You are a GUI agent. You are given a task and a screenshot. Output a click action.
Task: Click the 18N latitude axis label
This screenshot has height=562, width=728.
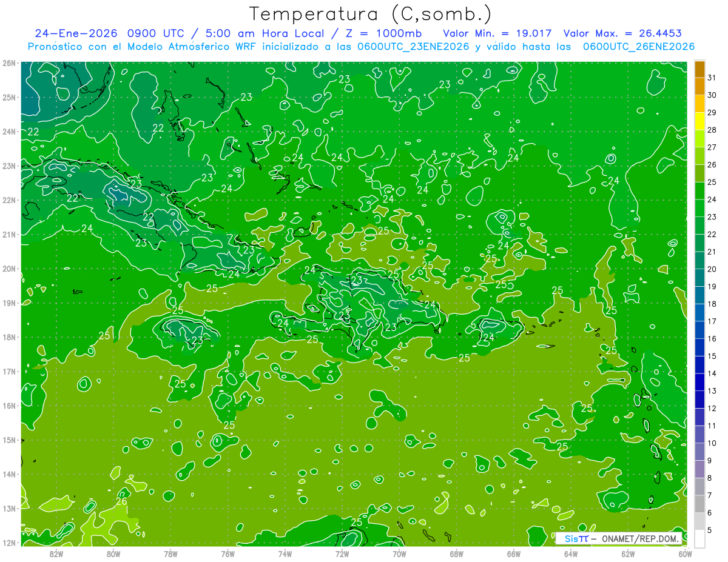[x=8, y=337]
